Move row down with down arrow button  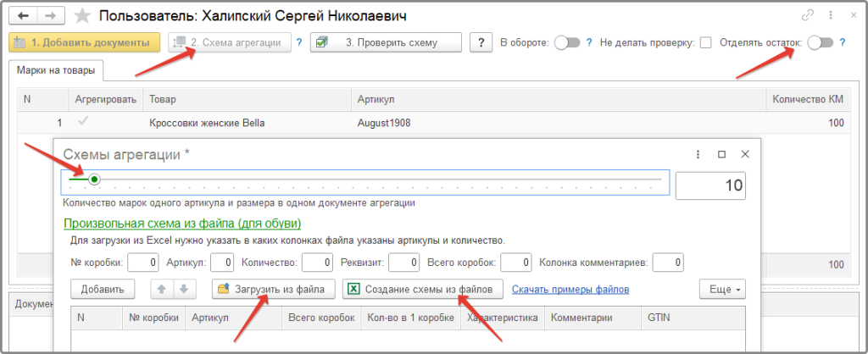pyautogui.click(x=185, y=289)
